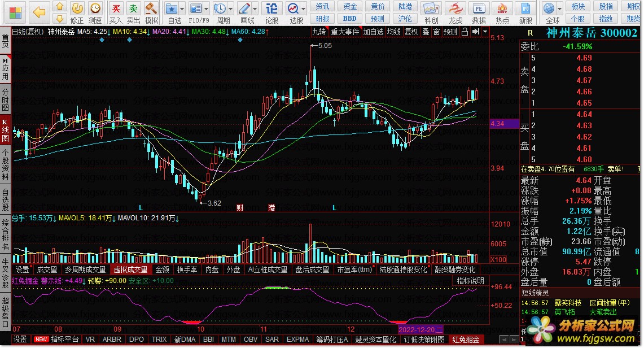Screen dimensions: 644x348
Task: Open 综合排名 in left sidebar
Action: (5, 234)
